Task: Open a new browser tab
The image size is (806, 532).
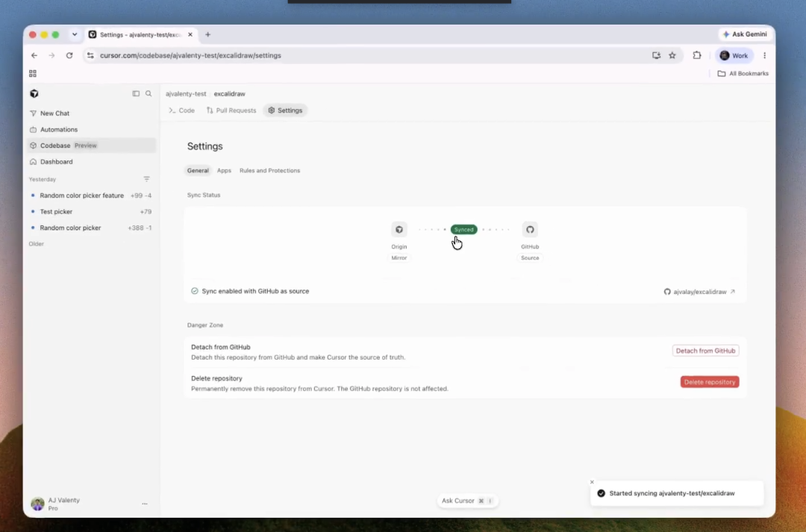Action: pos(207,34)
